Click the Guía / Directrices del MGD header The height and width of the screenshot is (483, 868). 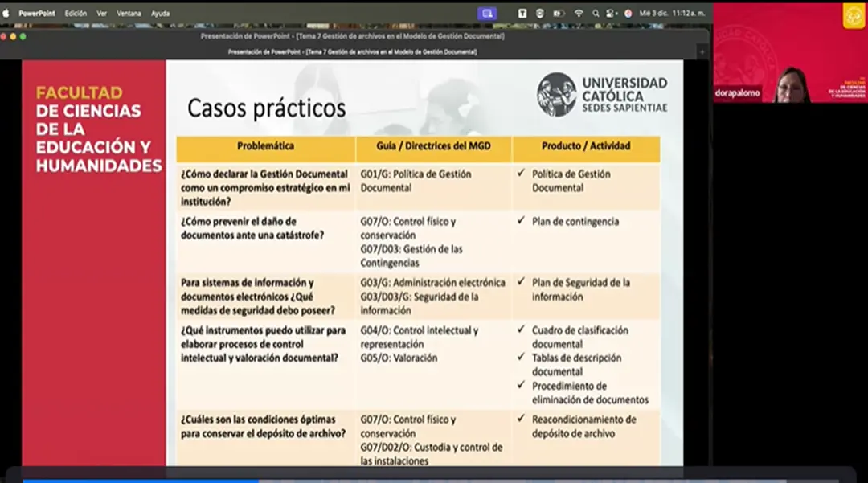pyautogui.click(x=433, y=146)
